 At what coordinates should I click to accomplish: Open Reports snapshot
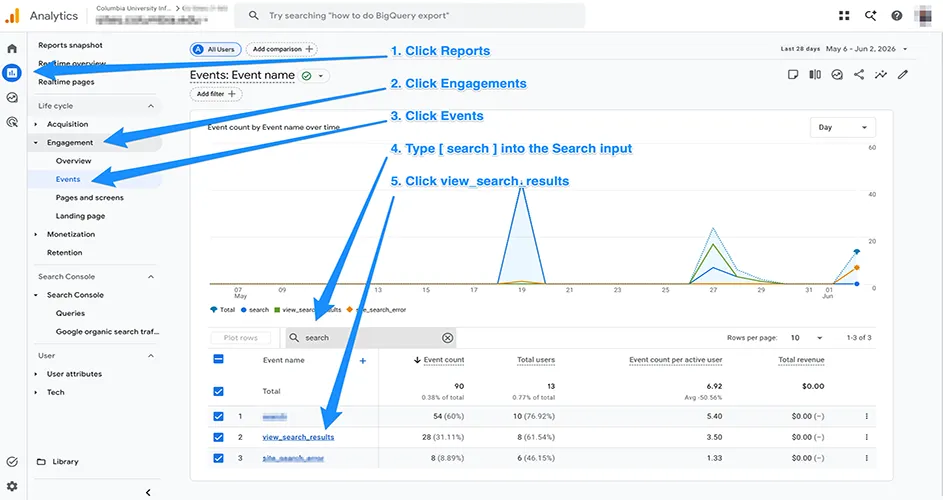[70, 45]
